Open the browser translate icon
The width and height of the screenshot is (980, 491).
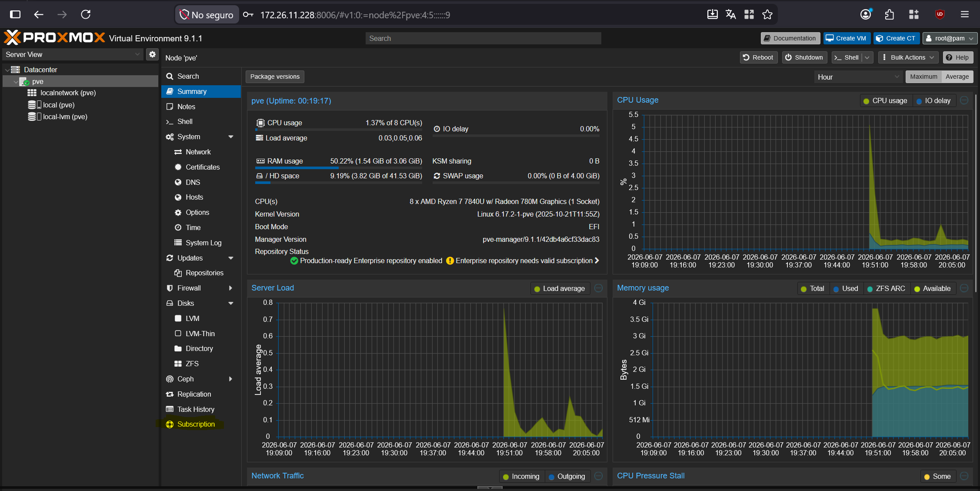pyautogui.click(x=731, y=14)
